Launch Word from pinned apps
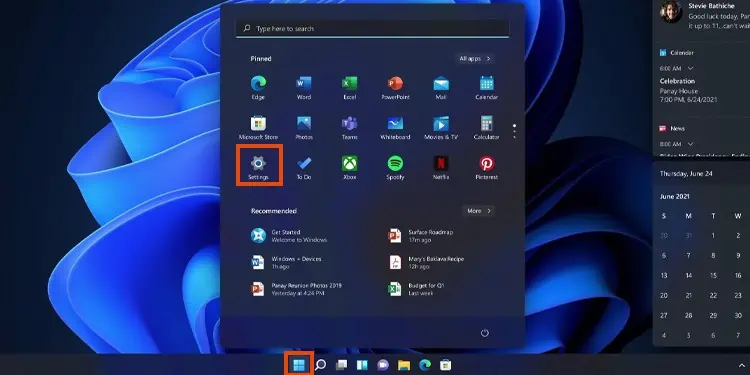This screenshot has width=750, height=375. [304, 88]
